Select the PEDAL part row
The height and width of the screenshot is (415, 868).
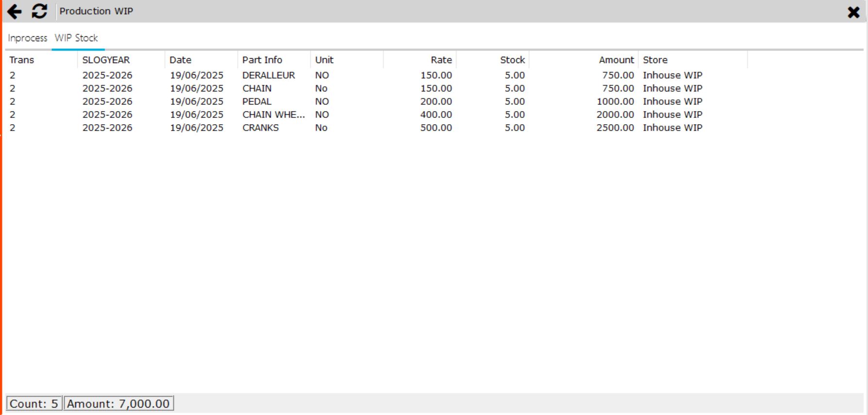257,101
